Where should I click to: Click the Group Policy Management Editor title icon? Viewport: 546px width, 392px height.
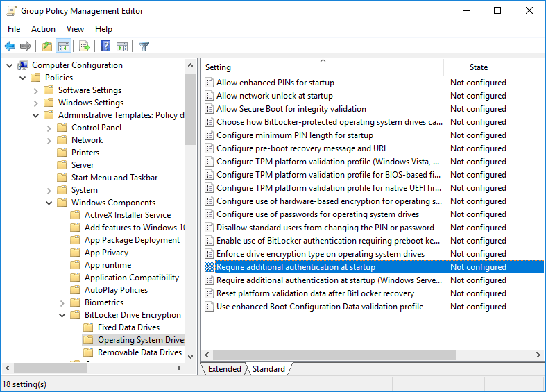click(x=12, y=11)
